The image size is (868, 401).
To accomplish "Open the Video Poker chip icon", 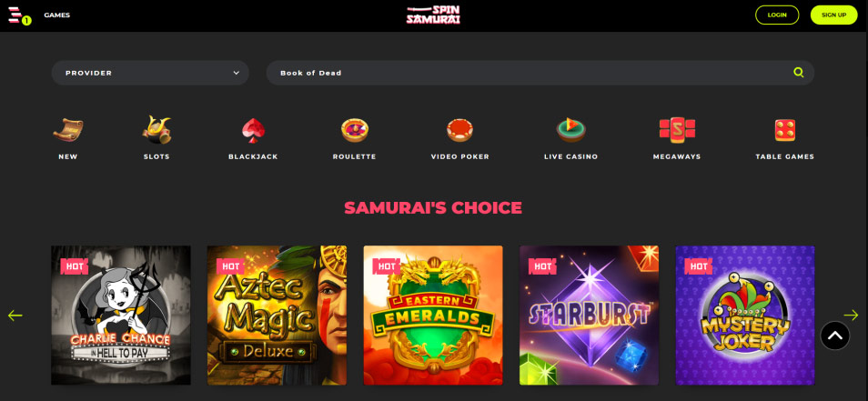I will [460, 130].
